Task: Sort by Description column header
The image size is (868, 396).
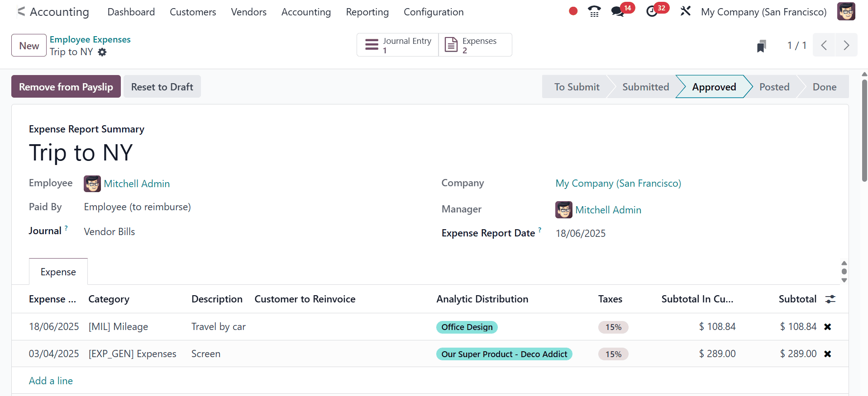Action: (x=217, y=299)
